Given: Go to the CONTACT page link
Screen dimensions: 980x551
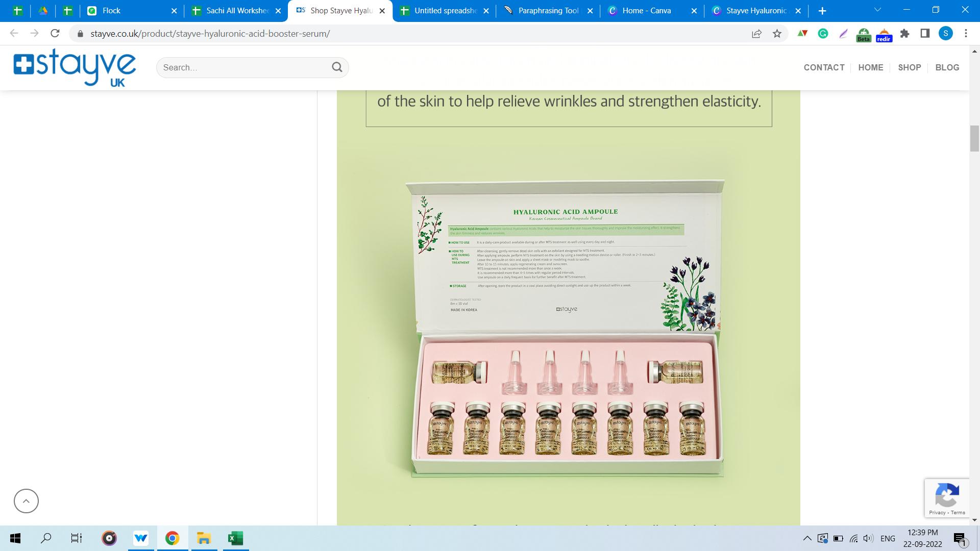Looking at the screenshot, I should (824, 67).
